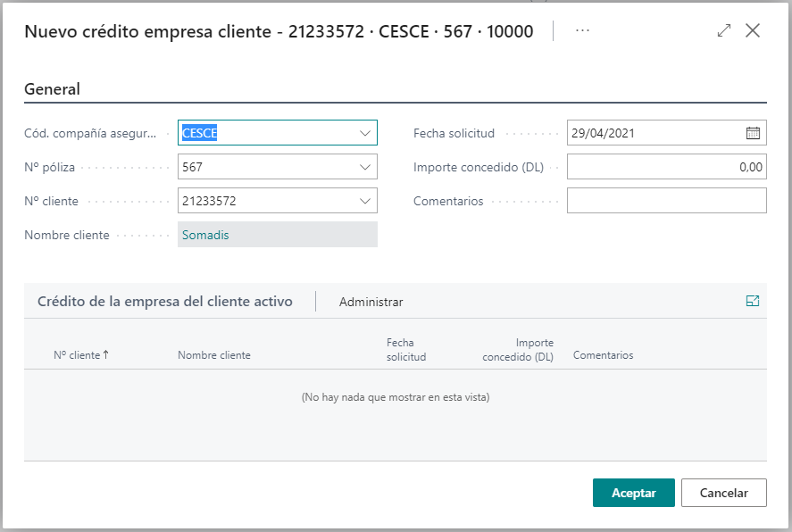Close the Nuevo crédito dialog
This screenshot has width=792, height=532.
[x=753, y=30]
